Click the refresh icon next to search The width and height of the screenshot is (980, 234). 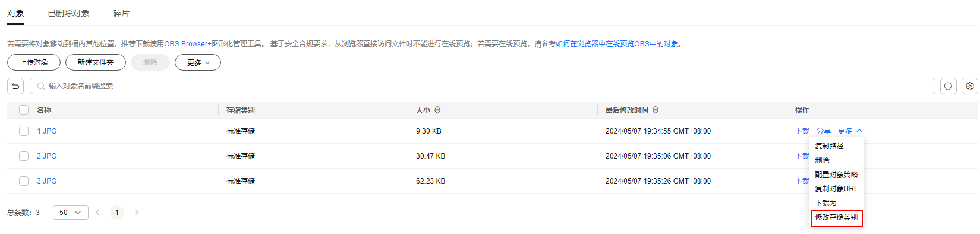949,86
